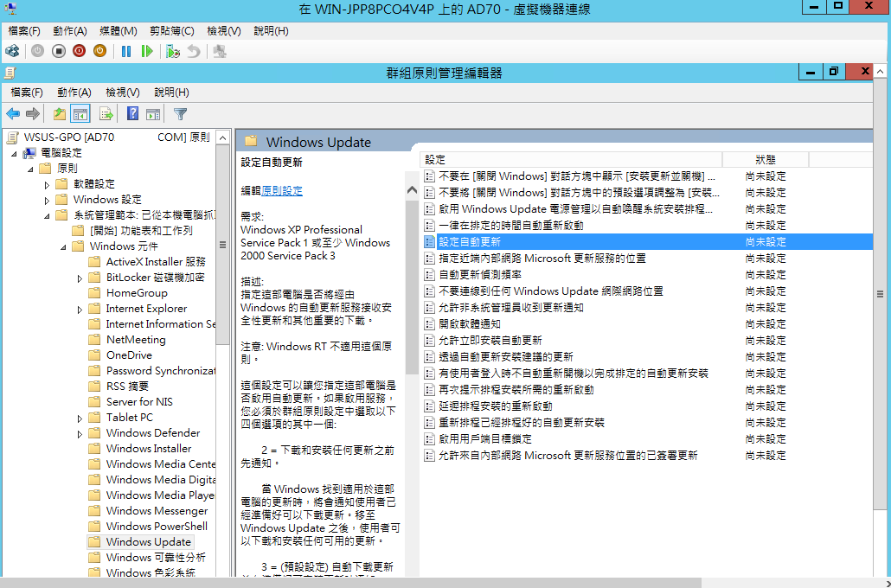This screenshot has width=891, height=588.
Task: Select the 一律在排定的時間自動重新啟動 policy
Action: [647, 226]
